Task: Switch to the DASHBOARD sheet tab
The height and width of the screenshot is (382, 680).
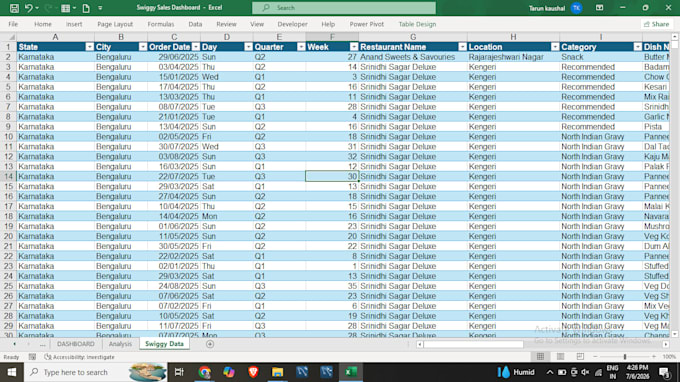Action: (75, 344)
